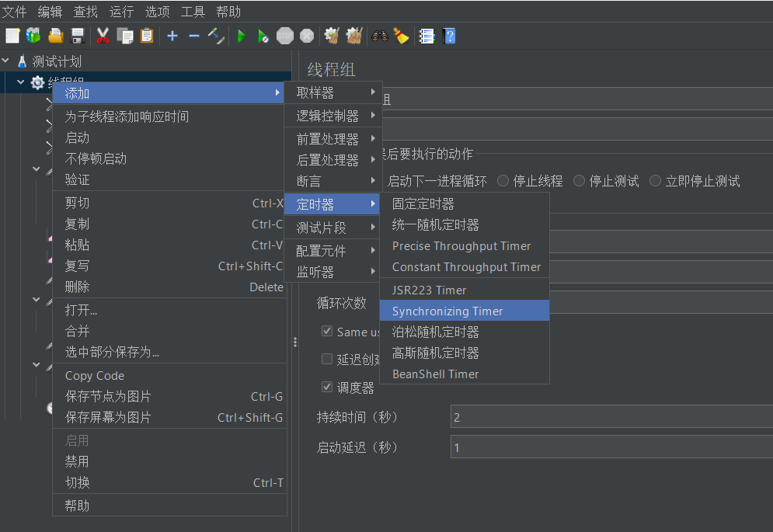Screen dimensions: 773x532
Task: Click the Shutdown round X icon
Action: pos(307,36)
